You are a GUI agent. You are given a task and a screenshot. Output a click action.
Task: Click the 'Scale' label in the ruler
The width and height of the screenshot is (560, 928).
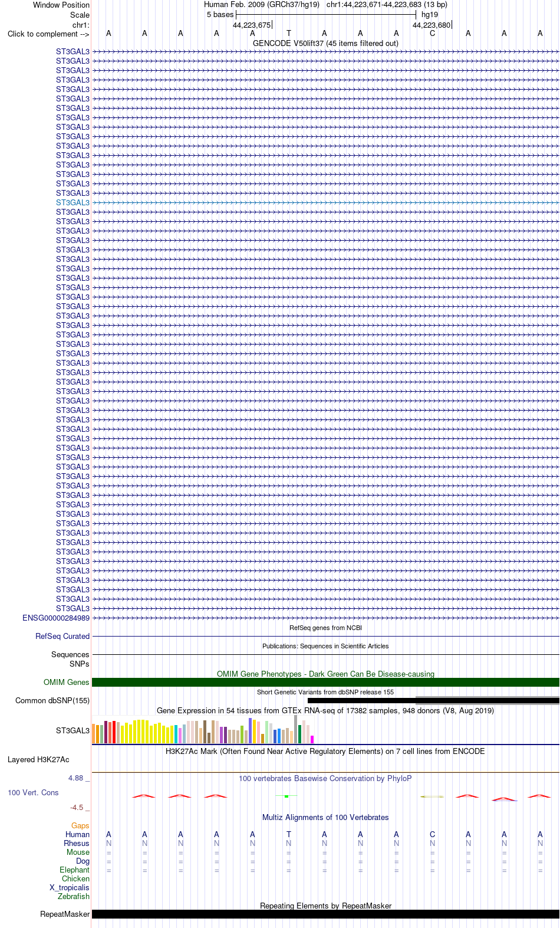point(80,15)
